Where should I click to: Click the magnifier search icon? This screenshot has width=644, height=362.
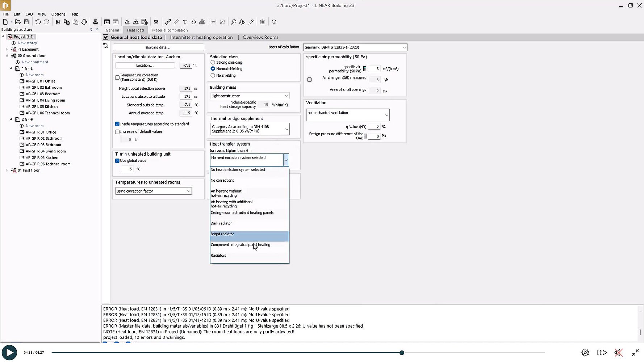tap(234, 22)
